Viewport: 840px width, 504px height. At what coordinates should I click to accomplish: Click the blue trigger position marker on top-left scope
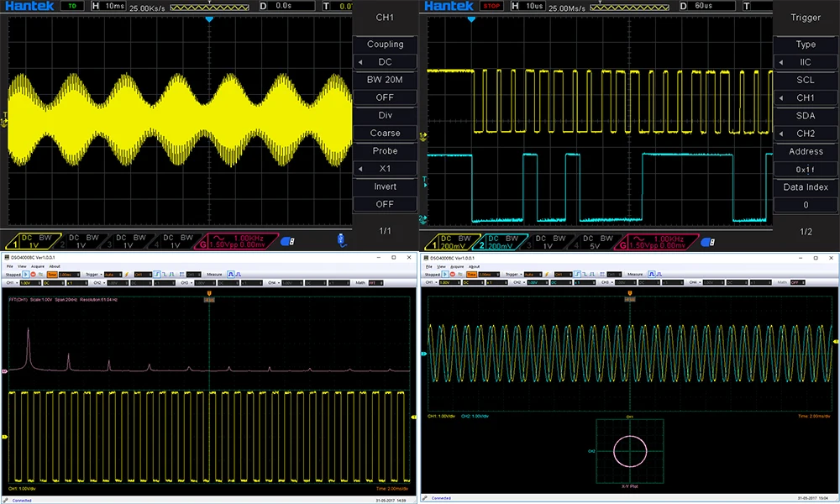(x=209, y=18)
